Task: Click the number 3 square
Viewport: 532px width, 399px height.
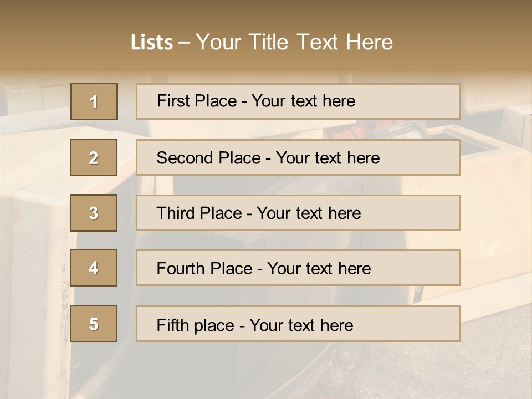Action: pyautogui.click(x=94, y=213)
